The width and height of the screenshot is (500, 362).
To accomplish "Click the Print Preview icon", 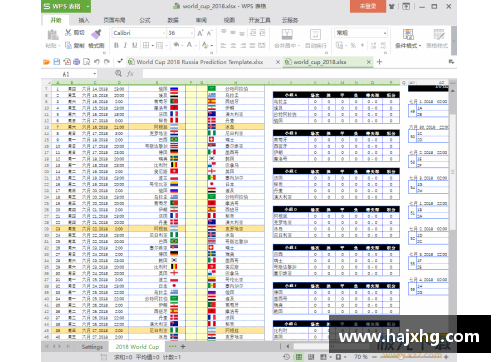I will [x=87, y=62].
